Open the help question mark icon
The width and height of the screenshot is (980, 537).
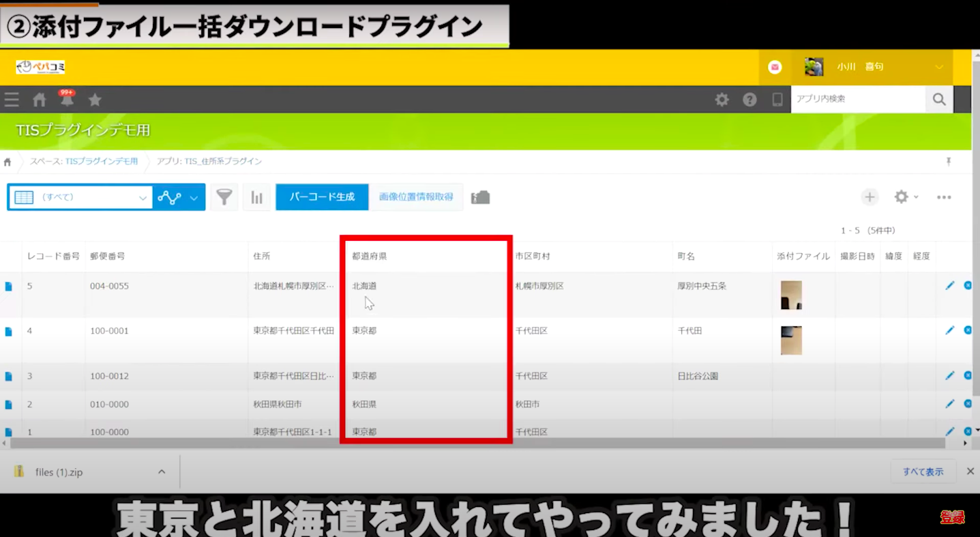749,100
